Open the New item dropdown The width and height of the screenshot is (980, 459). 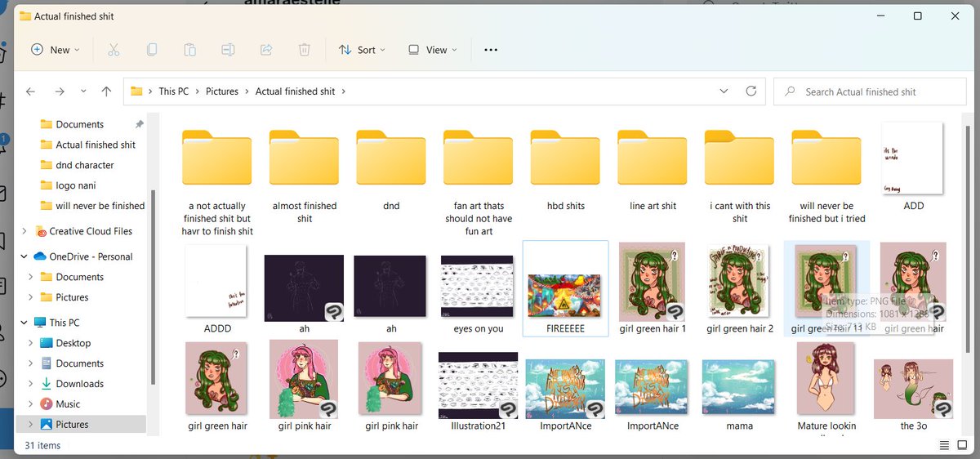(56, 50)
